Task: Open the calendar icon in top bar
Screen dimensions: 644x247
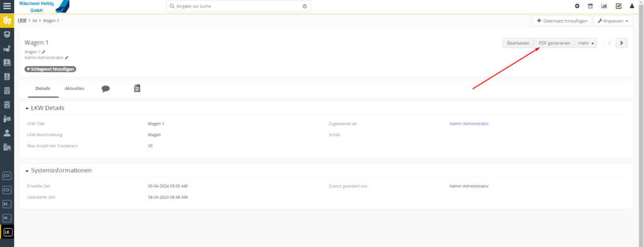Action: pos(590,6)
